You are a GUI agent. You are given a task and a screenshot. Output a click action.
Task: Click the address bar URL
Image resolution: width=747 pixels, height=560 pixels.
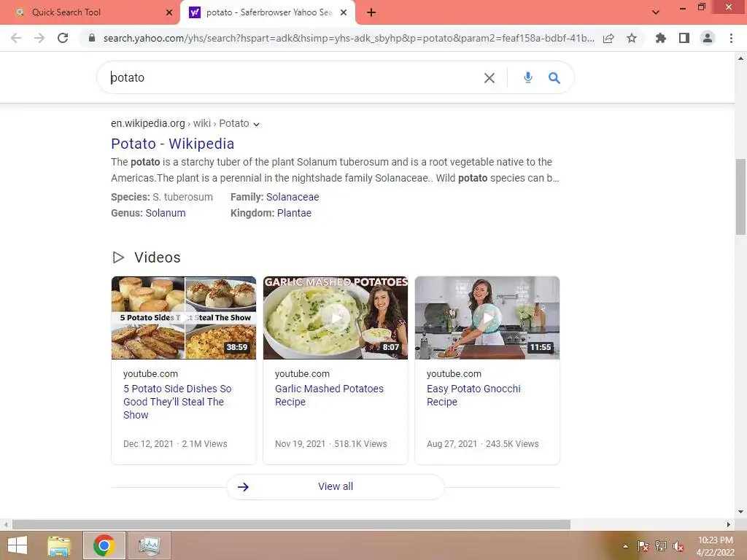pyautogui.click(x=349, y=38)
